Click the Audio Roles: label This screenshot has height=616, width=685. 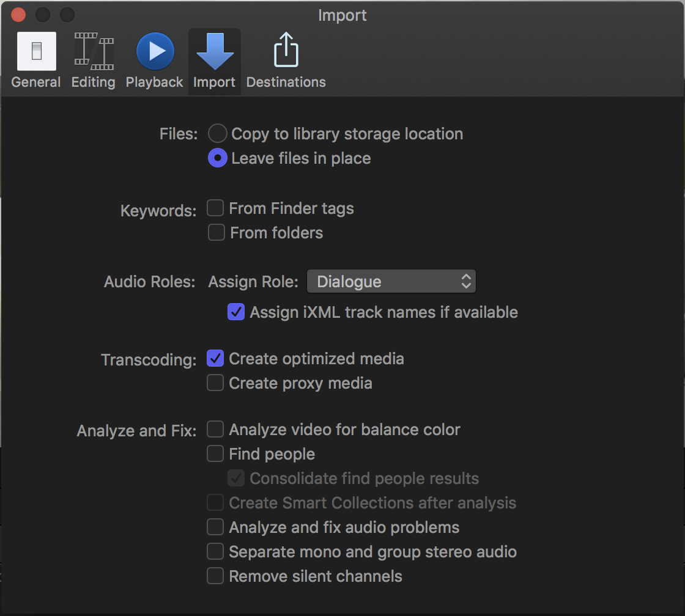tap(149, 282)
